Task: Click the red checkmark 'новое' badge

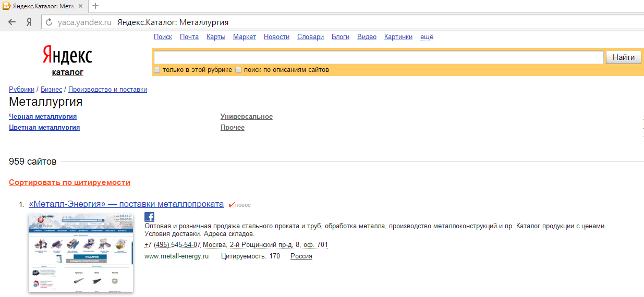Action: 239,205
